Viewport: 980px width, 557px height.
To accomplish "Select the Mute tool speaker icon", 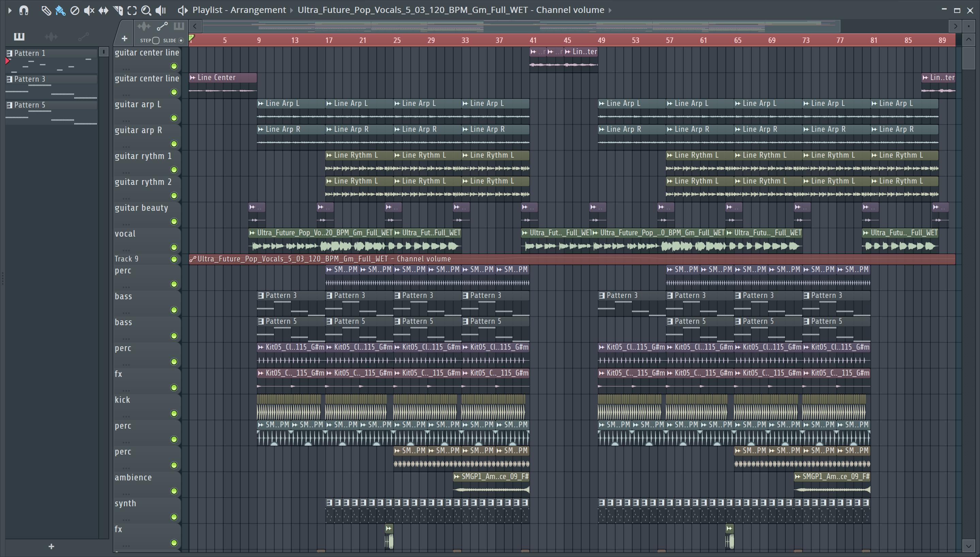I will [x=89, y=10].
